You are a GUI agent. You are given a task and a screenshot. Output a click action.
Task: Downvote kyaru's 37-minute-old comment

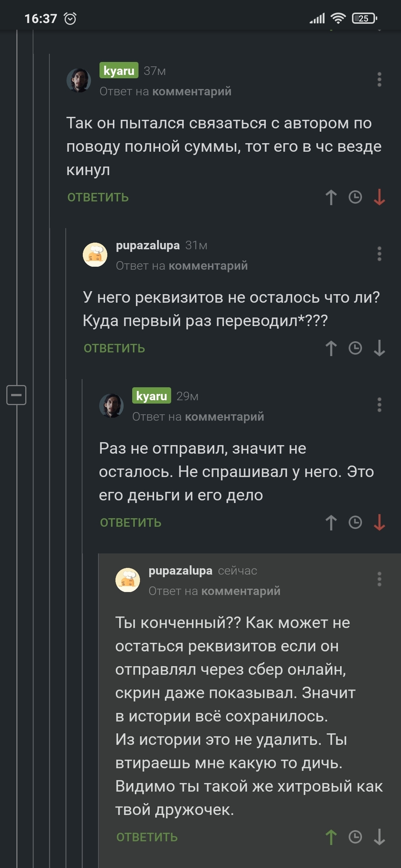tap(379, 197)
